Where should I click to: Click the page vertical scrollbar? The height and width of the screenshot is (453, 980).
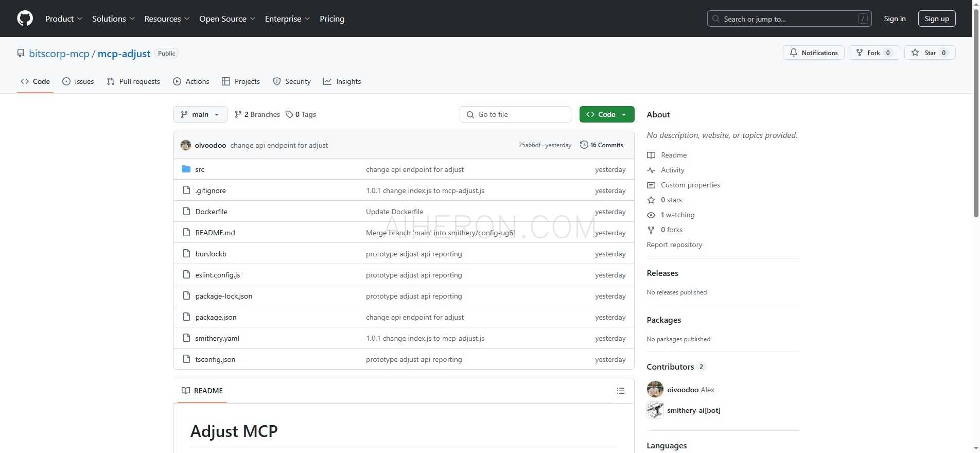(x=975, y=113)
